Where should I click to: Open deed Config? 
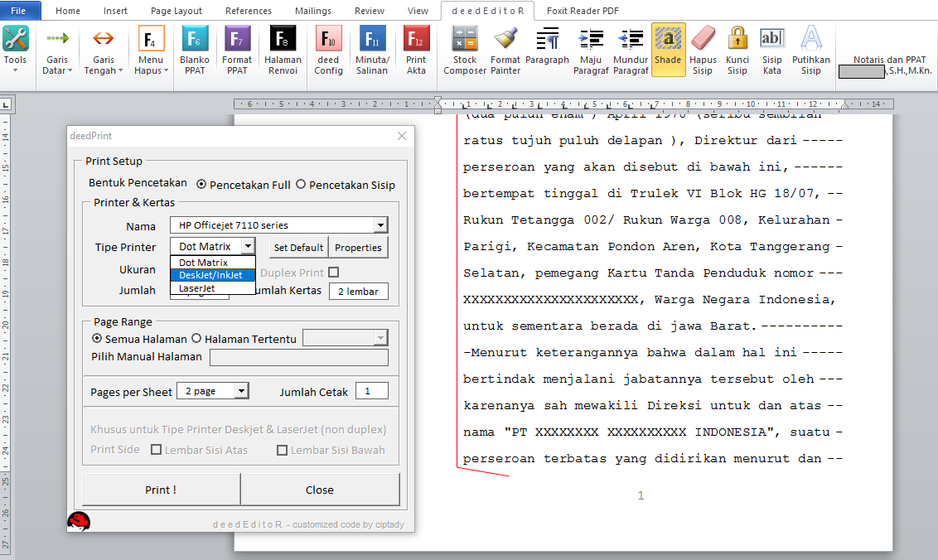point(328,48)
